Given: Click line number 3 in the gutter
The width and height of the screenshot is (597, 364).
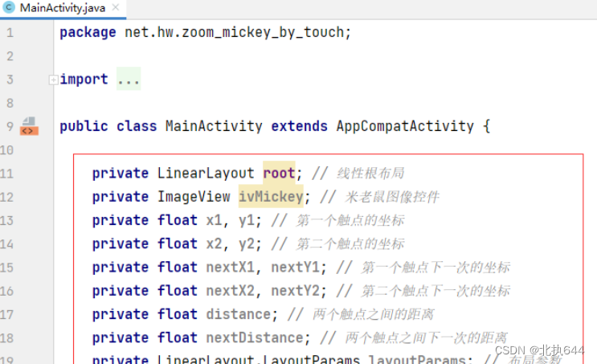Looking at the screenshot, I should coord(10,80).
